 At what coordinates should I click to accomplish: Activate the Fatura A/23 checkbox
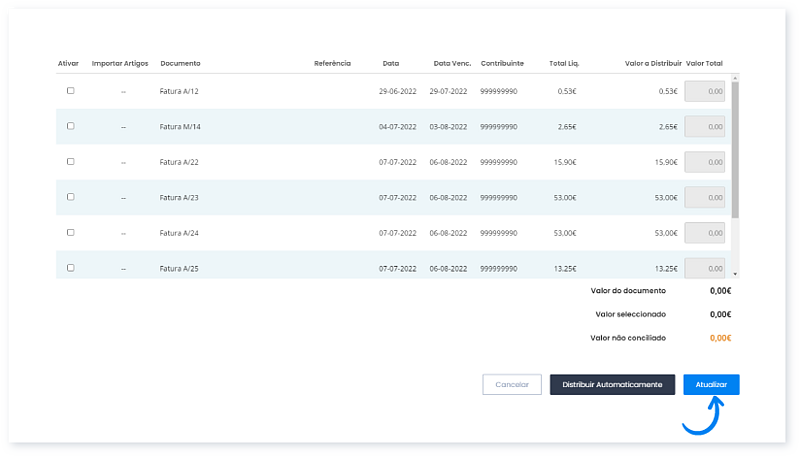tap(70, 197)
